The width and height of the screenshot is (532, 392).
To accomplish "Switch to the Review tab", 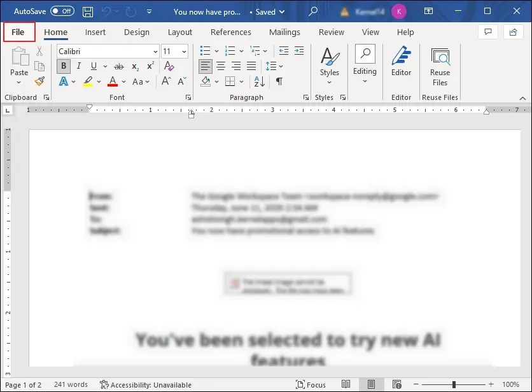I will (x=332, y=32).
